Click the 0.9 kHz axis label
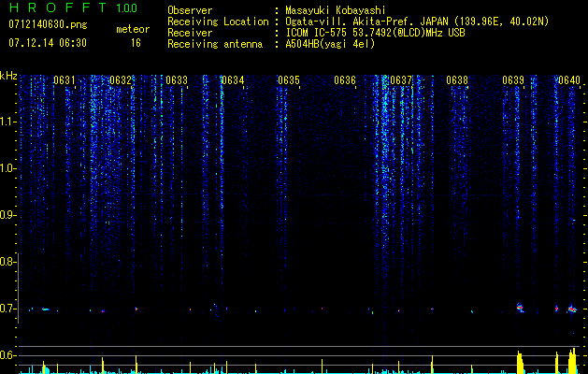Image resolution: width=588 pixels, height=374 pixels. [x=7, y=215]
